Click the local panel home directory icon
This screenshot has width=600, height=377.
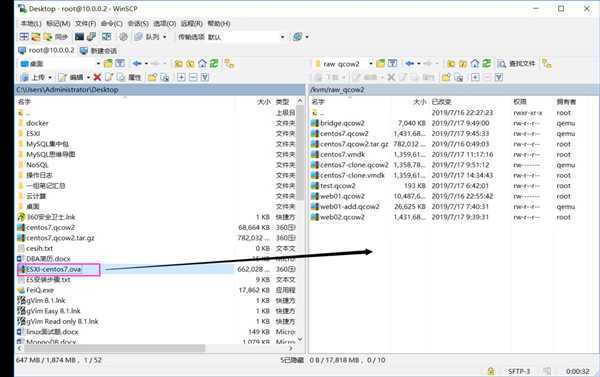pyautogui.click(x=202, y=64)
